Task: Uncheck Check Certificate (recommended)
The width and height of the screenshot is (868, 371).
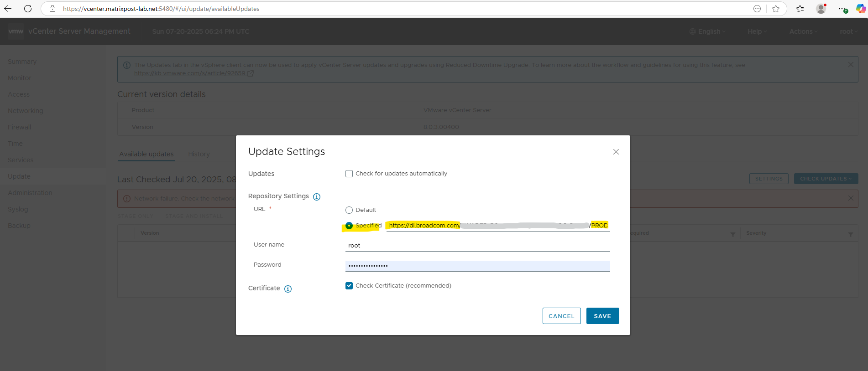Action: [349, 286]
